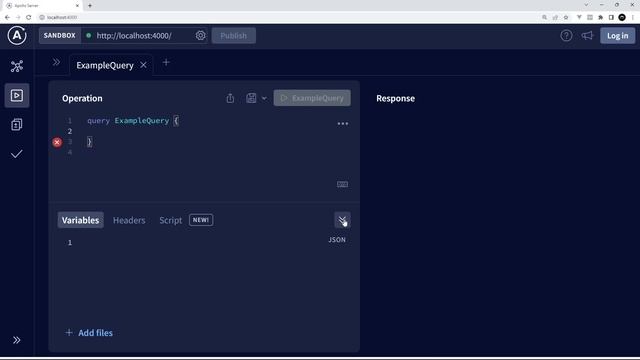Viewport: 640px width, 360px height.
Task: Click the Log in button
Action: pyautogui.click(x=618, y=36)
